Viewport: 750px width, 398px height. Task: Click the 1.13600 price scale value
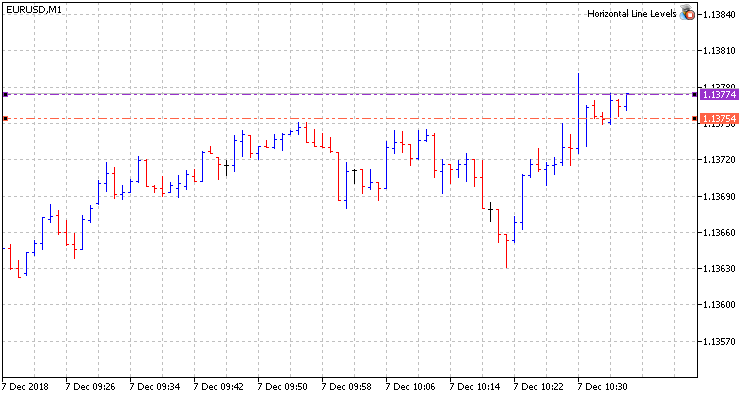pyautogui.click(x=719, y=305)
